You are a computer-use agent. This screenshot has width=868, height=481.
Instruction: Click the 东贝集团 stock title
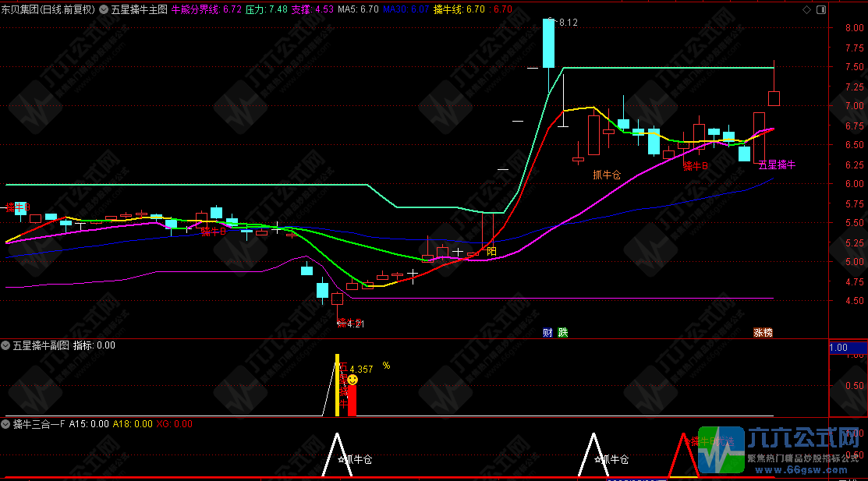click(26, 10)
